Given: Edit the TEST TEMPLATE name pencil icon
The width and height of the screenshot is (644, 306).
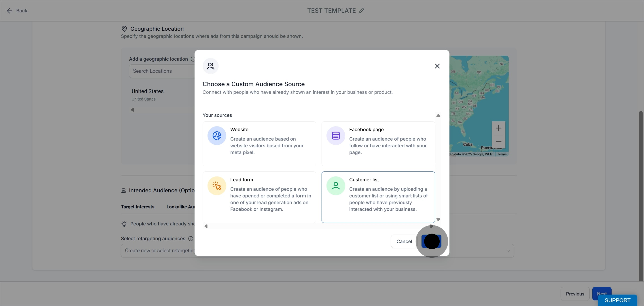Looking at the screenshot, I should tap(362, 11).
